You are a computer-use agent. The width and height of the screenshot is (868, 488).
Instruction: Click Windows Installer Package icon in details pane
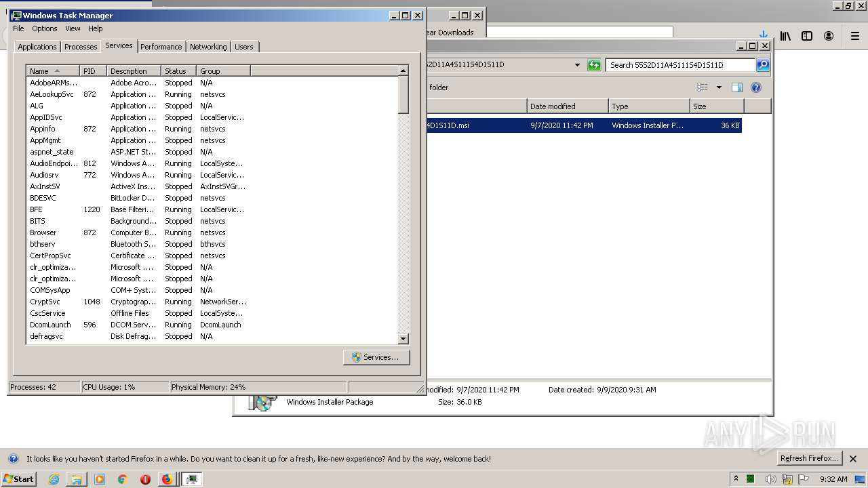click(262, 402)
